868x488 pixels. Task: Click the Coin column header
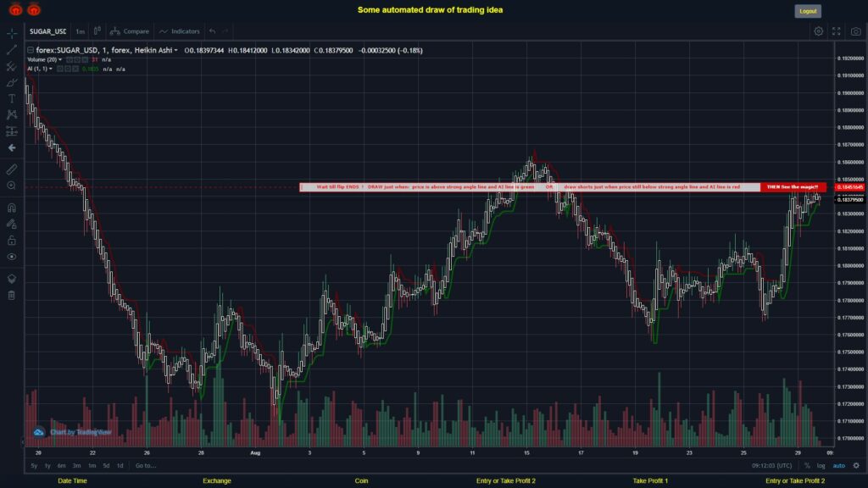(361, 481)
